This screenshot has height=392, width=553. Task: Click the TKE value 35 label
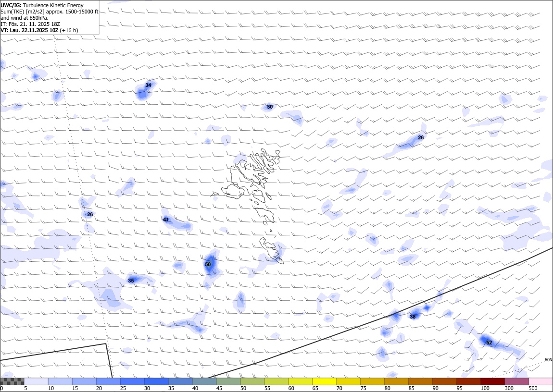(x=131, y=281)
